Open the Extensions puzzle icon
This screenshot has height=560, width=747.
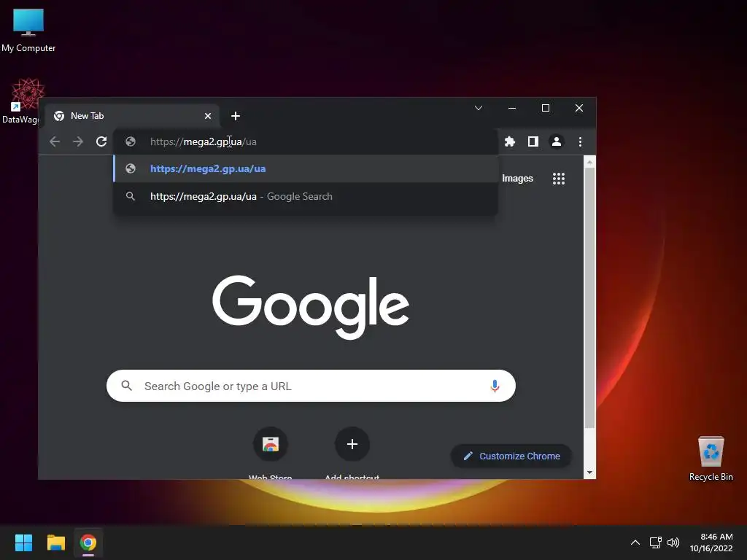510,141
